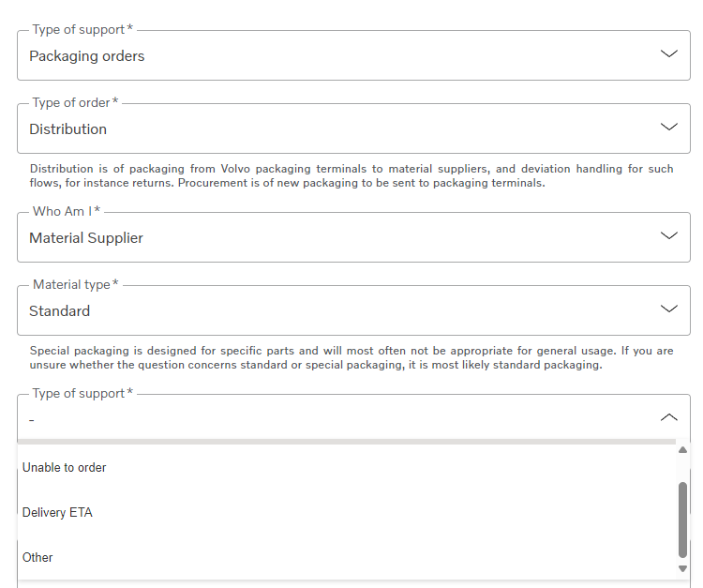
Task: Click the Material Supplier selected value text
Action: (86, 237)
